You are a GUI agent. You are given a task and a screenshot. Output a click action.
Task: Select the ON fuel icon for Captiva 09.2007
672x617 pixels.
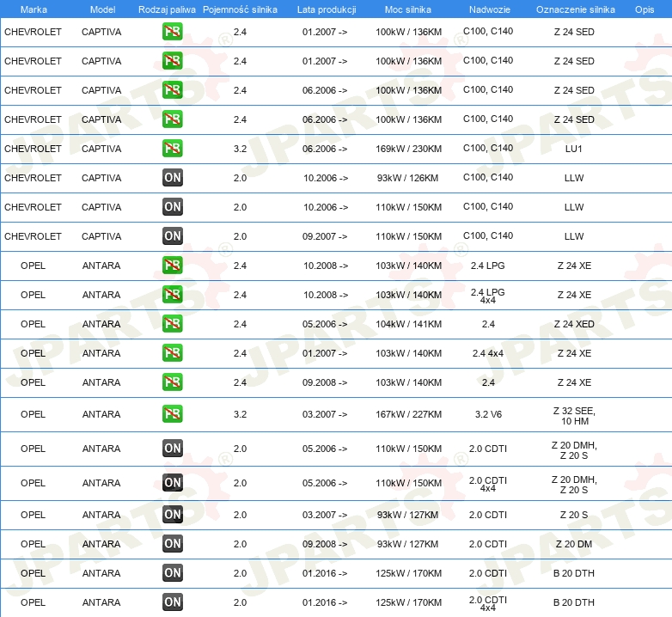click(173, 236)
